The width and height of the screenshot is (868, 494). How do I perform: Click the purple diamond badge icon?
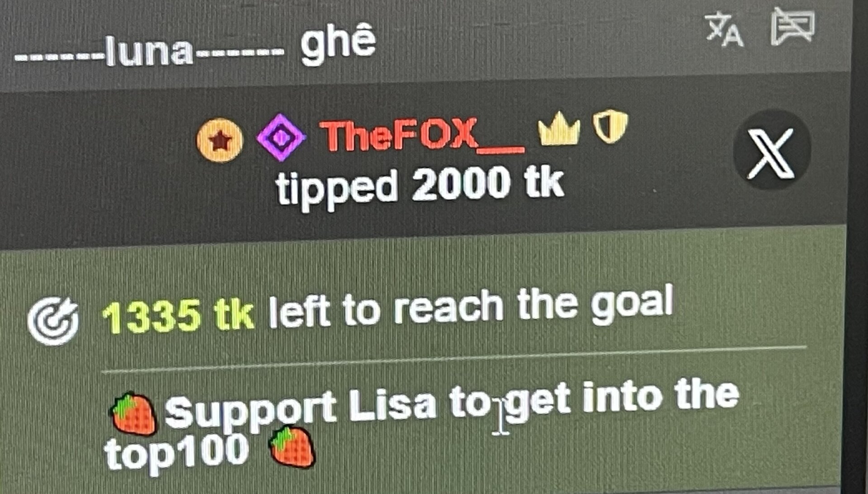click(x=281, y=137)
